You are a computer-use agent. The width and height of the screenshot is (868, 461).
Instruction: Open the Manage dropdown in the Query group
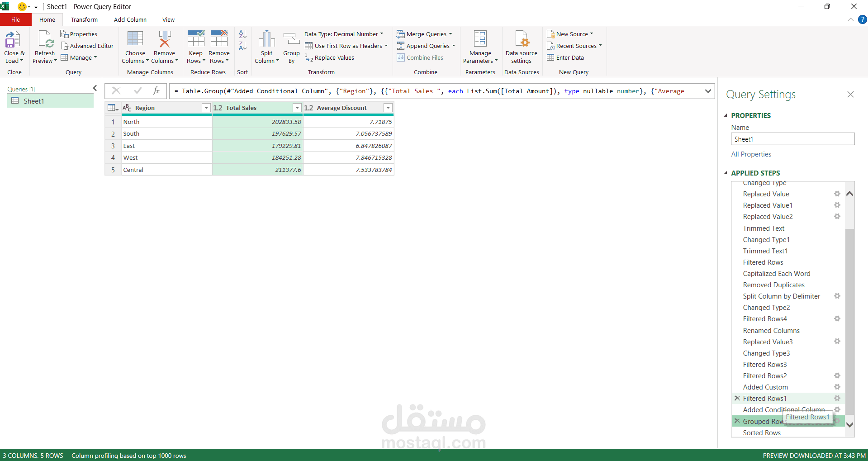click(x=79, y=57)
